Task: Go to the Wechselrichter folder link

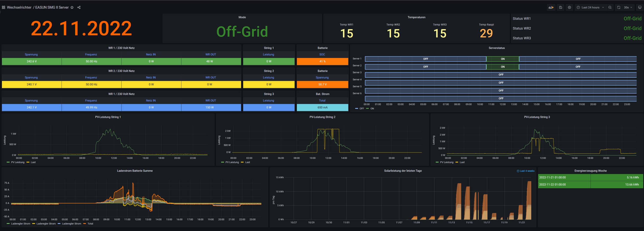Action: click(19, 8)
